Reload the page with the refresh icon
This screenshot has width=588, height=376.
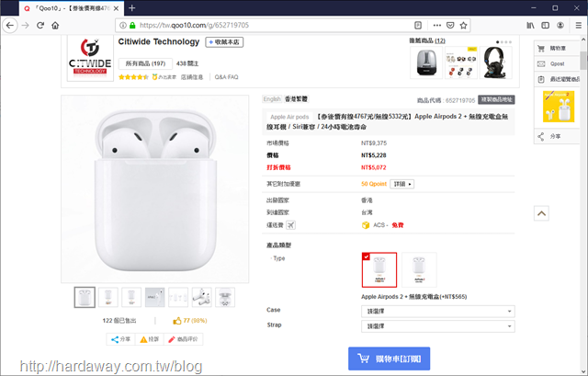(40, 25)
